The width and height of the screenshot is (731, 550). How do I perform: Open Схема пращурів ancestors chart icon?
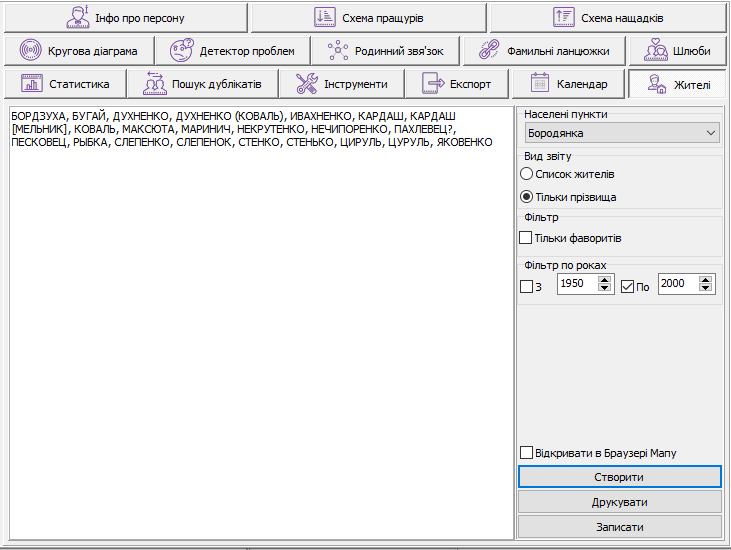325,17
